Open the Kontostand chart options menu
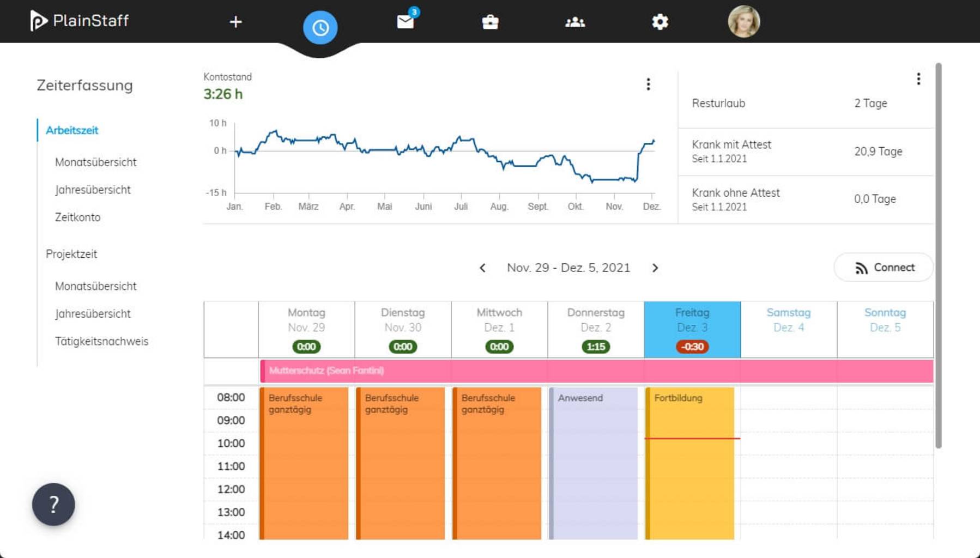The image size is (980, 558). [x=648, y=84]
